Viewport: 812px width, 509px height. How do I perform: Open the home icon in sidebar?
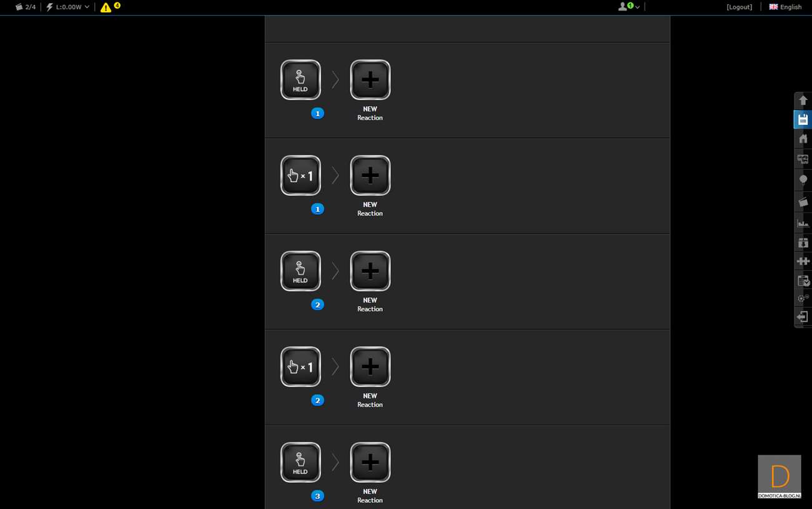click(803, 139)
